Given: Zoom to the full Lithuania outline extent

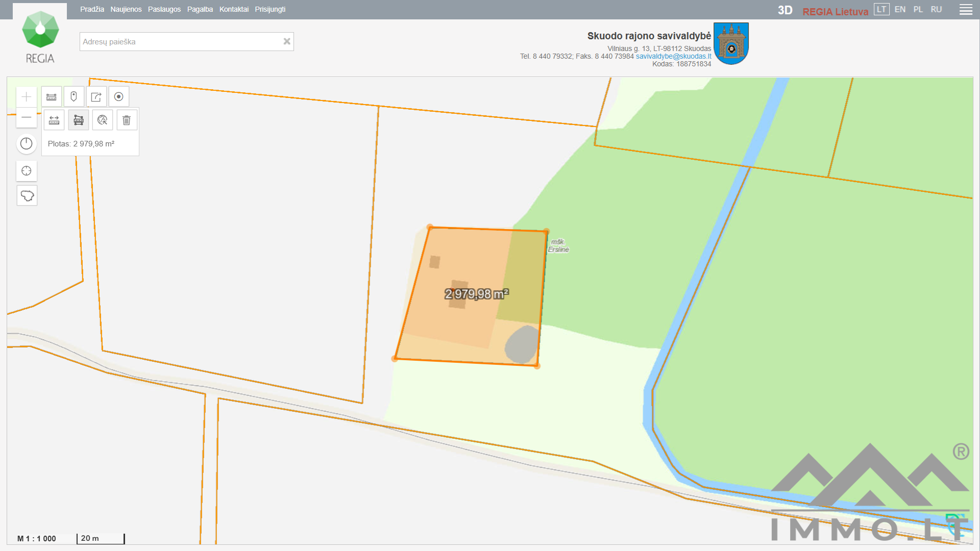Looking at the screenshot, I should pyautogui.click(x=27, y=195).
